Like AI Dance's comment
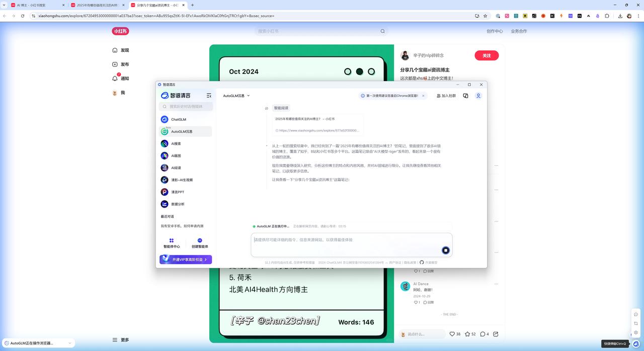The height and width of the screenshot is (351, 644). (x=417, y=302)
